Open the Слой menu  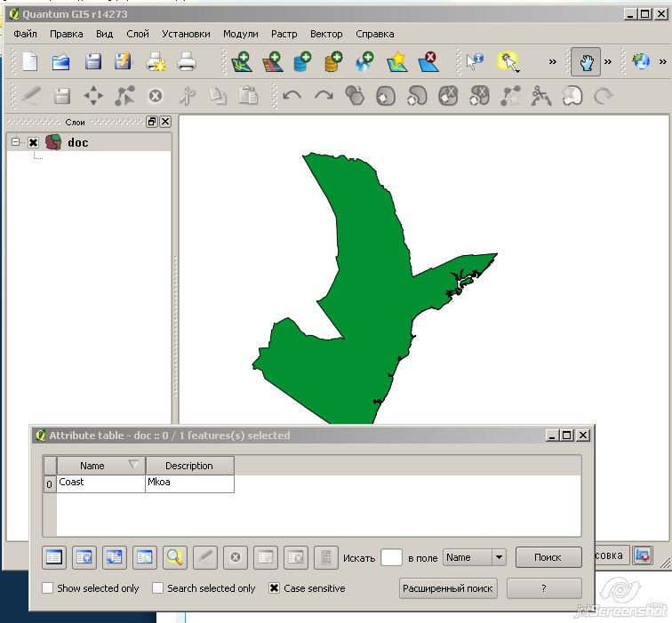pos(138,34)
